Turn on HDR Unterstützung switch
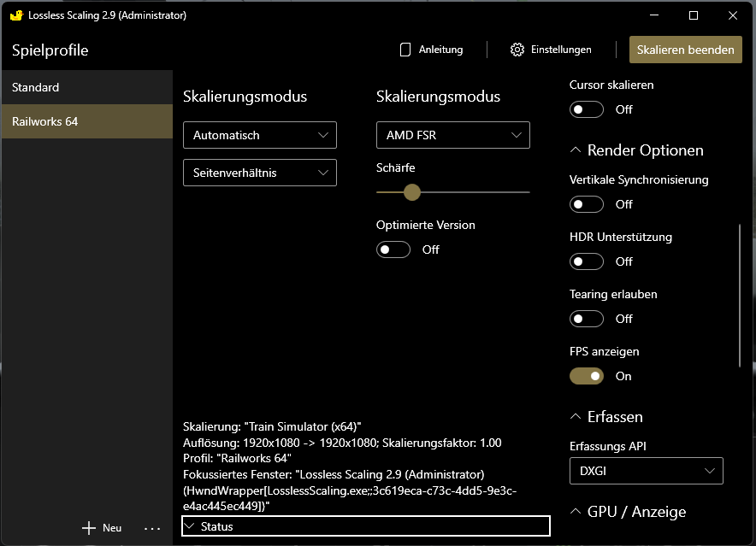 point(587,261)
